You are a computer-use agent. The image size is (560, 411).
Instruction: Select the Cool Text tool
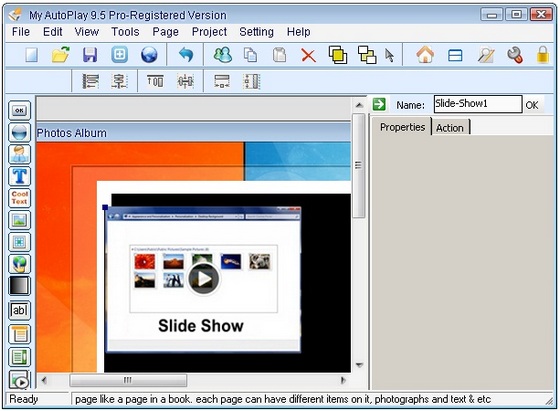tap(20, 198)
